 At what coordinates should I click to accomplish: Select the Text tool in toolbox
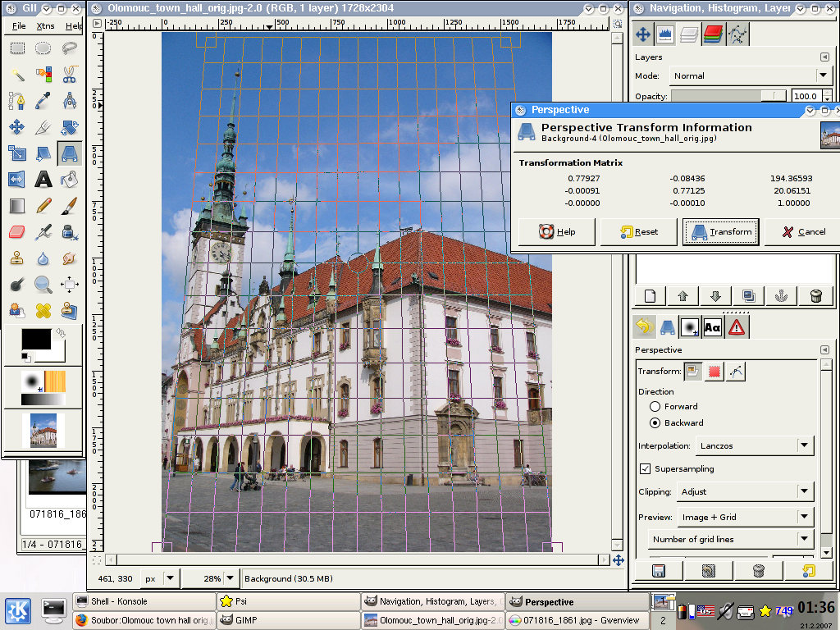pyautogui.click(x=43, y=179)
